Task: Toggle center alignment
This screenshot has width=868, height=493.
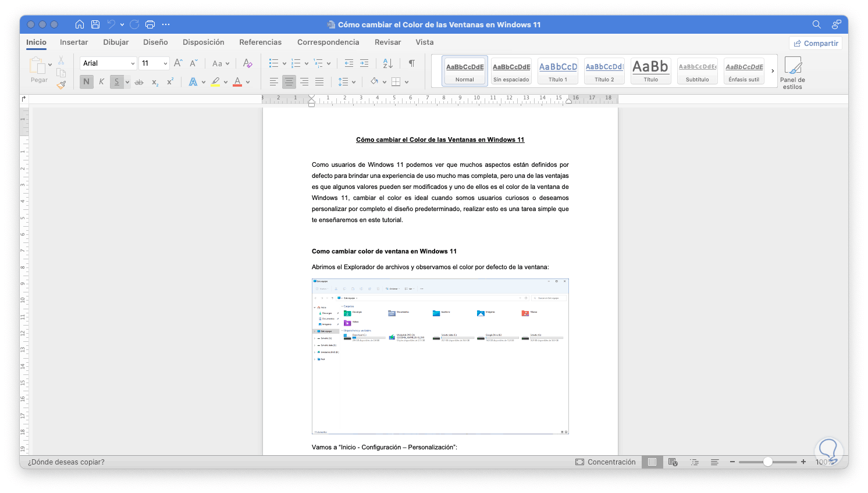Action: (289, 82)
